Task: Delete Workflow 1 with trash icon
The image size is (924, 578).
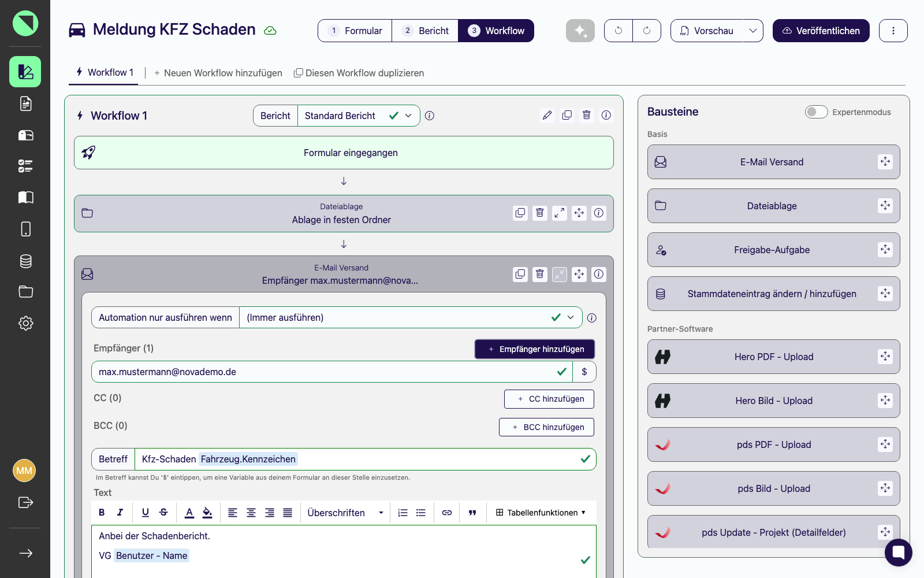Action: (x=586, y=116)
